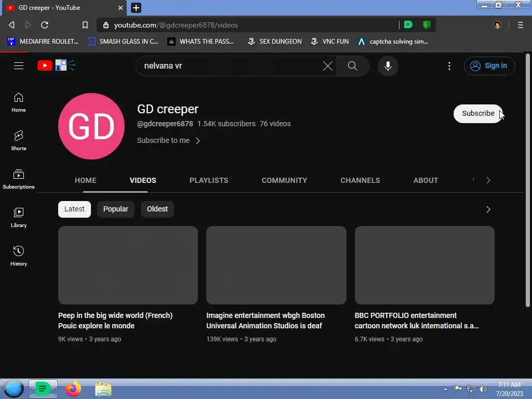Select the Popular sort chip
This screenshot has height=399, width=532.
coord(116,209)
